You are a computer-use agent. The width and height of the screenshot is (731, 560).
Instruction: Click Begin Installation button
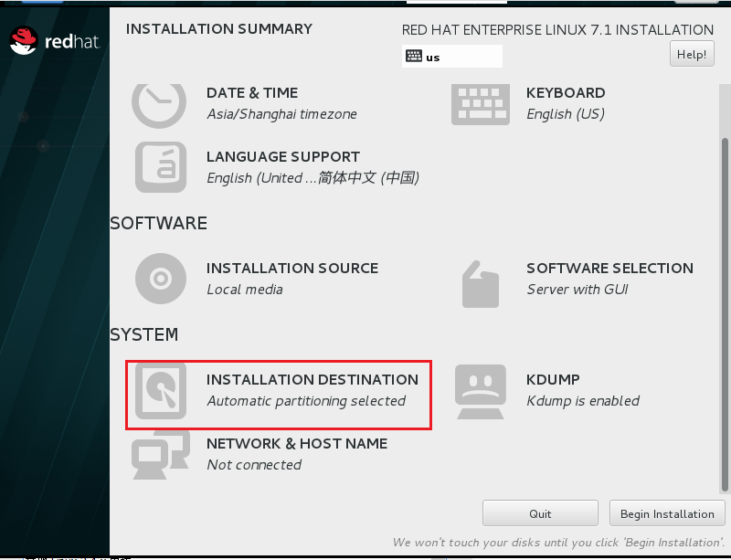pos(667,513)
